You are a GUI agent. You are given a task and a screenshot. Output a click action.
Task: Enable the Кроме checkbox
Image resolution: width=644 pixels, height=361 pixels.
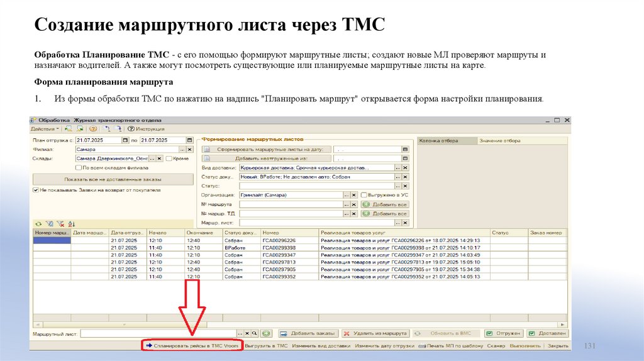(x=169, y=158)
